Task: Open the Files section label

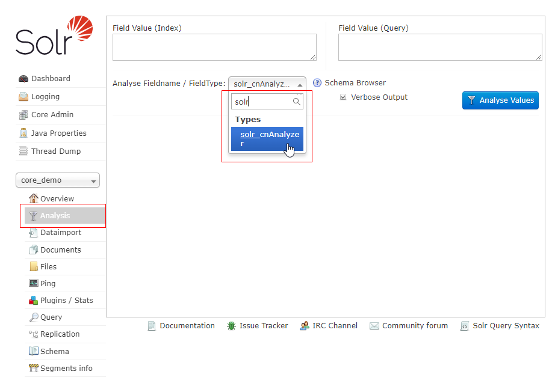Action: coord(48,267)
